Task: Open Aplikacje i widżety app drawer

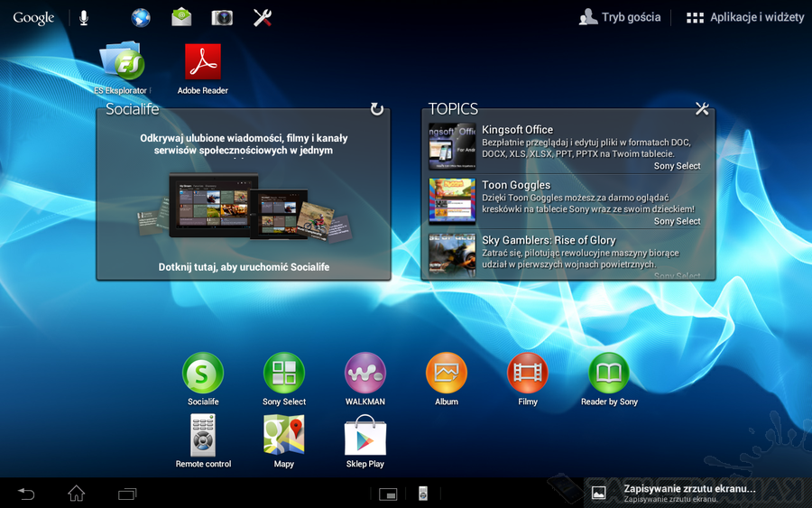Action: click(745, 17)
